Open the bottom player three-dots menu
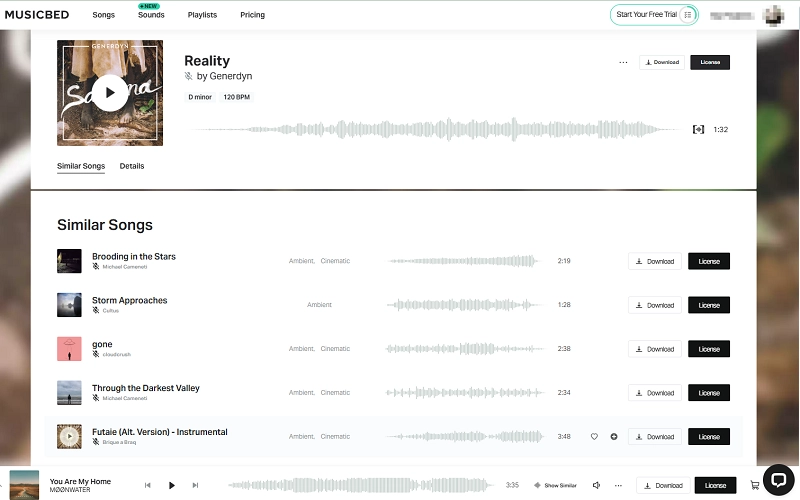Screen dimensions: 800x500 tap(618, 485)
